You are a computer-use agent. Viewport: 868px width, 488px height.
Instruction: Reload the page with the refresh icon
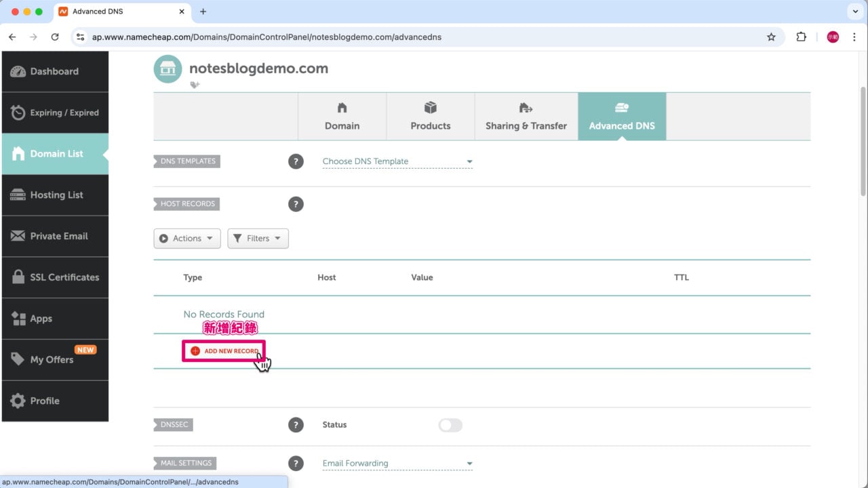tap(55, 37)
